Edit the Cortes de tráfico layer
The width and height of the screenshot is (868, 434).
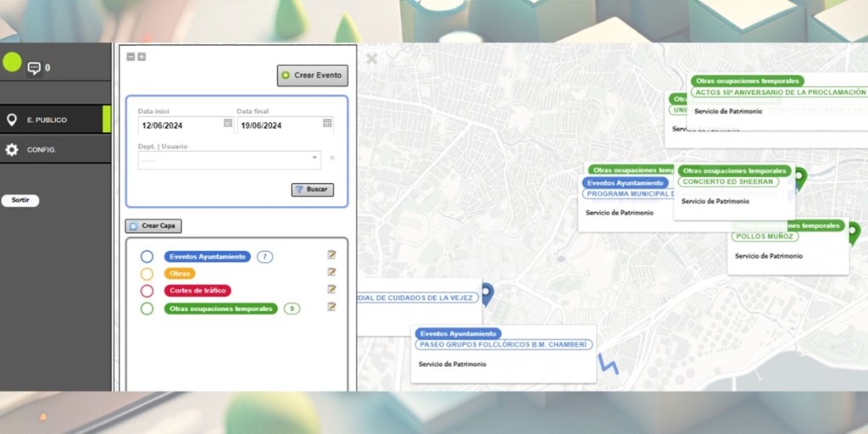(x=332, y=290)
